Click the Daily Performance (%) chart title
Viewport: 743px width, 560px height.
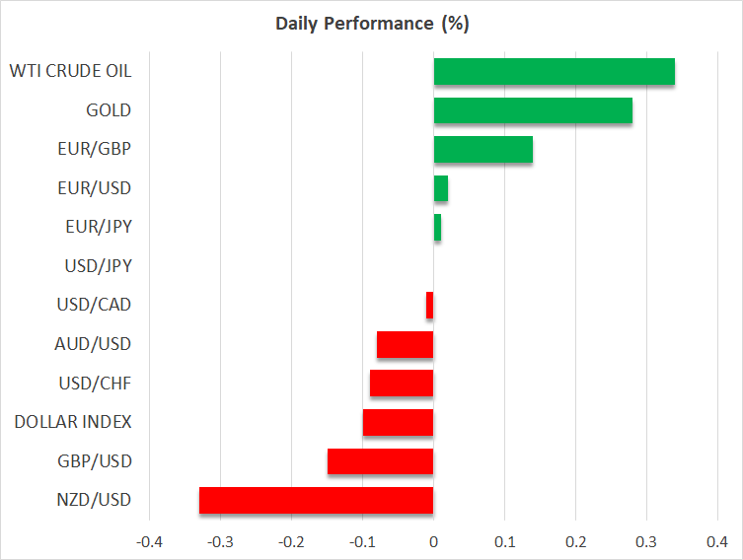372,24
